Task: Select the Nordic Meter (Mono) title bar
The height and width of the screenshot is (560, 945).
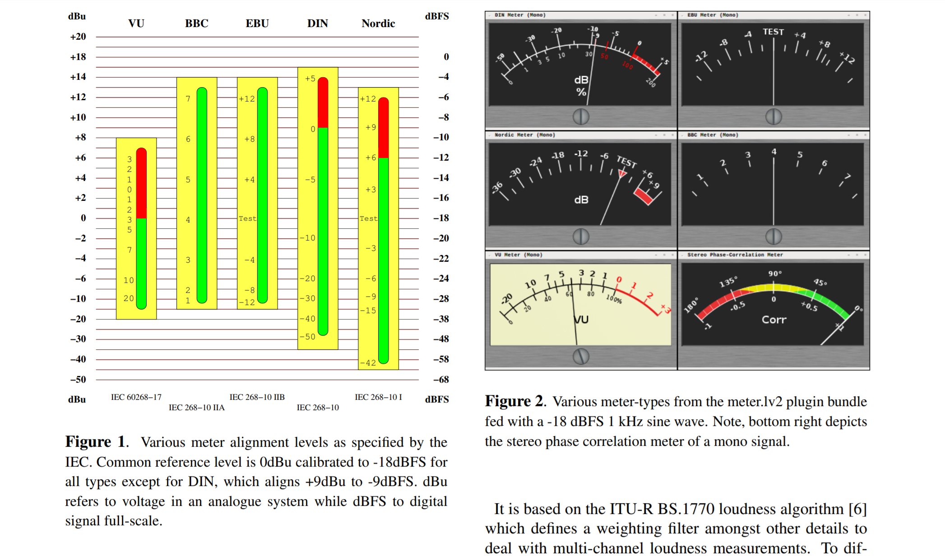Action: (x=581, y=134)
